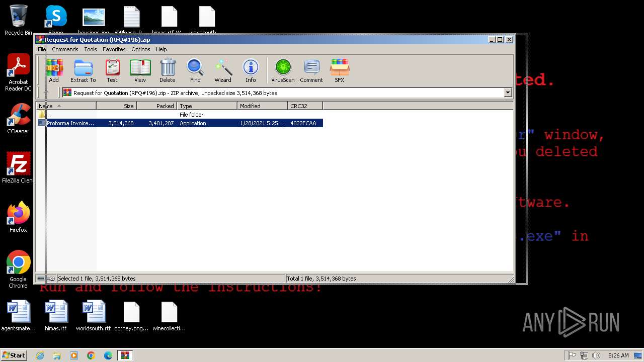Click the Add toolbar icon in WinRAR
The height and width of the screenshot is (362, 644).
click(54, 70)
